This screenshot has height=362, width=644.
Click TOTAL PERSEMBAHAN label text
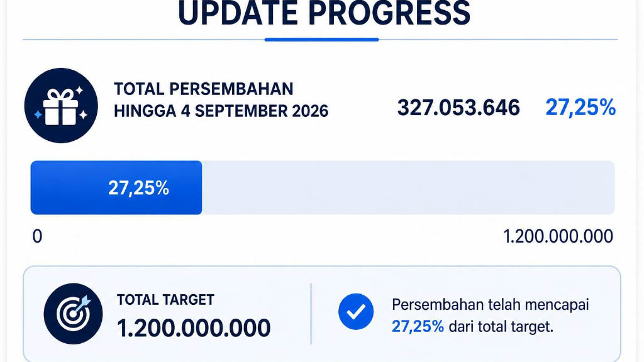coord(204,89)
